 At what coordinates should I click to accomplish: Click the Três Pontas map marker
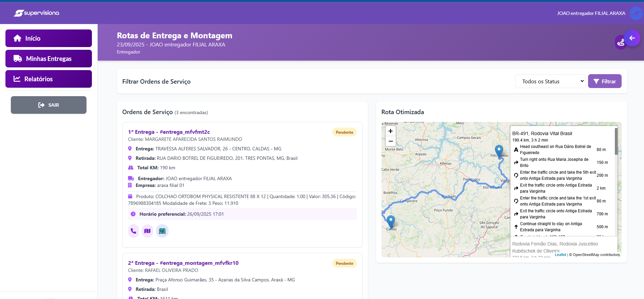pos(499,150)
